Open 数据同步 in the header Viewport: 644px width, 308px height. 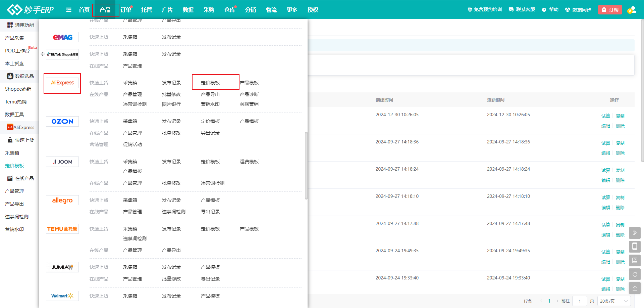578,10
